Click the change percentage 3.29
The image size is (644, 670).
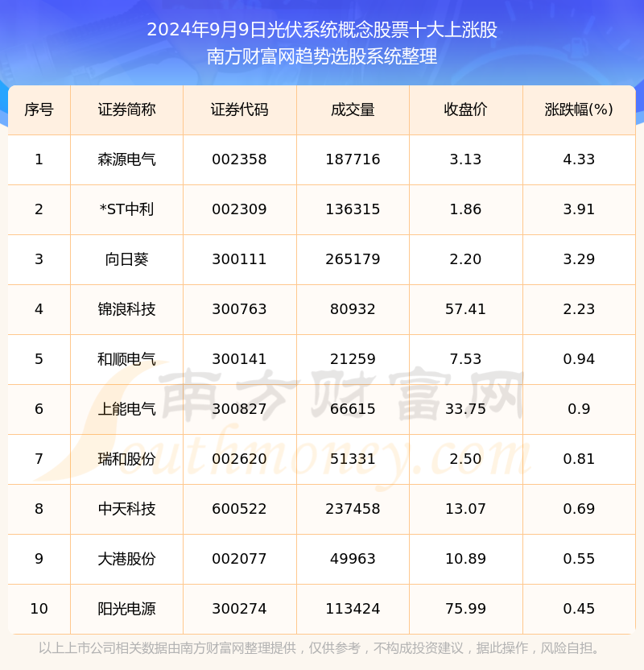[x=579, y=259]
